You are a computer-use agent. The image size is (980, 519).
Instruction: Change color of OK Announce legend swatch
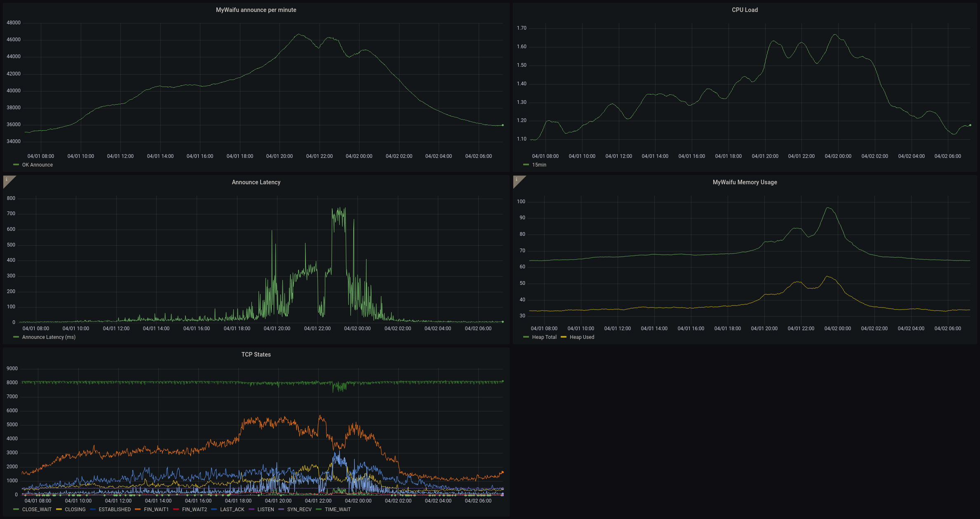pyautogui.click(x=16, y=165)
